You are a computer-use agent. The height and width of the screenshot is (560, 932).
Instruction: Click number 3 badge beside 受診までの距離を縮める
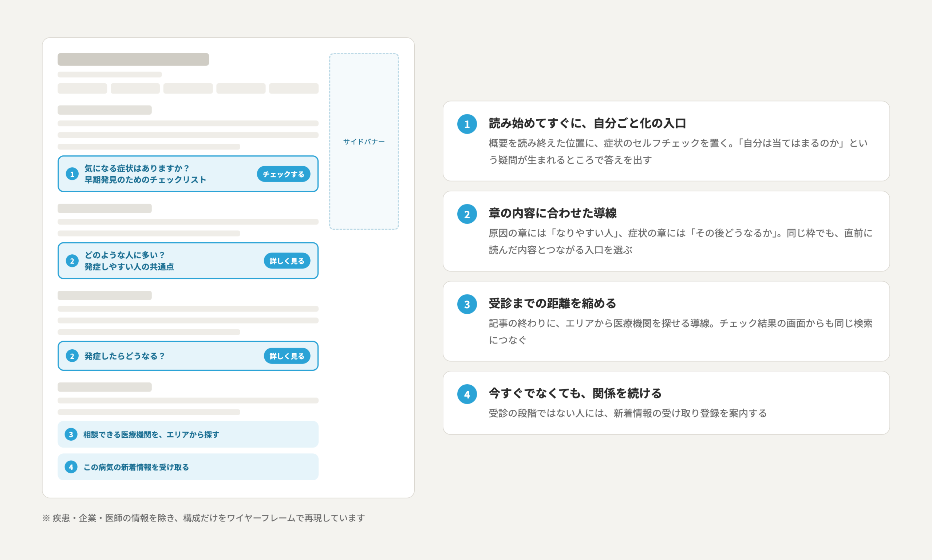467,304
